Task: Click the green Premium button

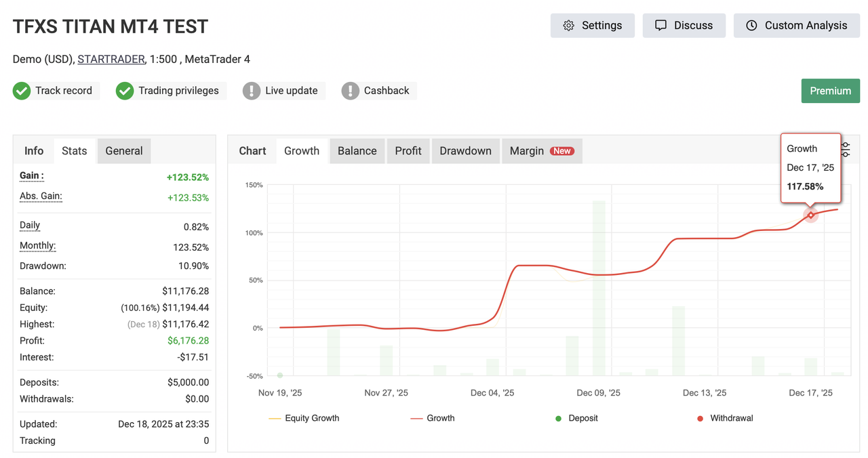Action: [x=831, y=91]
